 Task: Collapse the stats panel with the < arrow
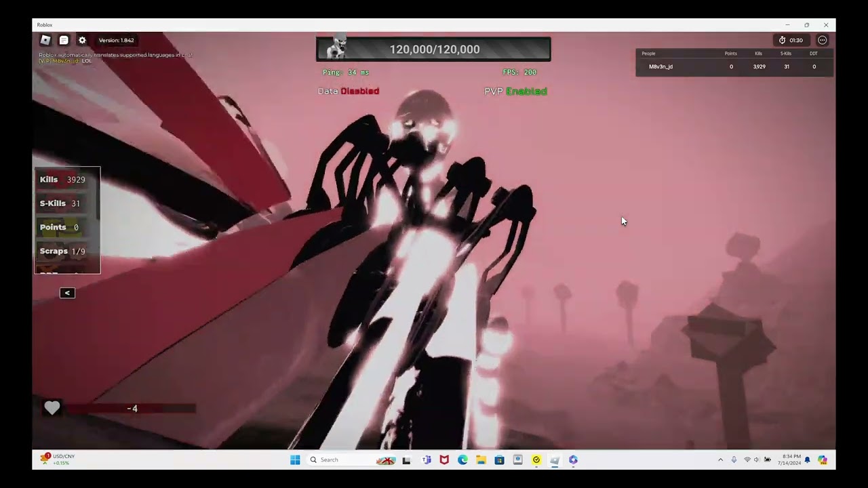[67, 293]
